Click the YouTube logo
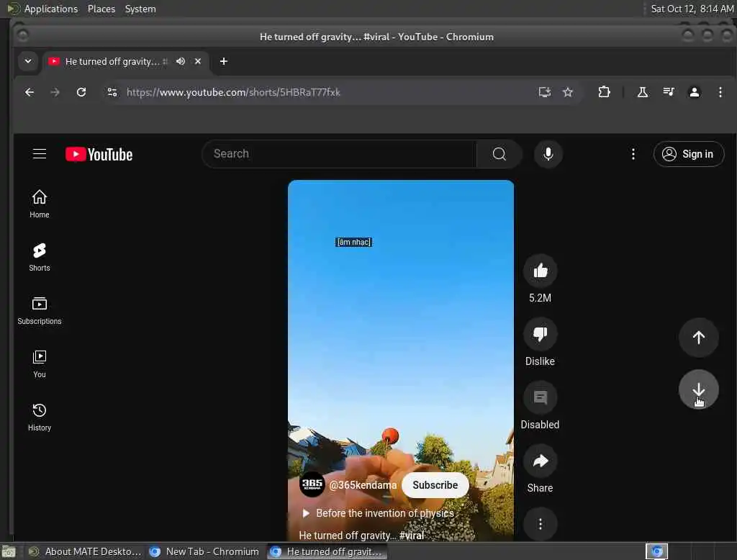737x560 pixels. click(x=99, y=154)
